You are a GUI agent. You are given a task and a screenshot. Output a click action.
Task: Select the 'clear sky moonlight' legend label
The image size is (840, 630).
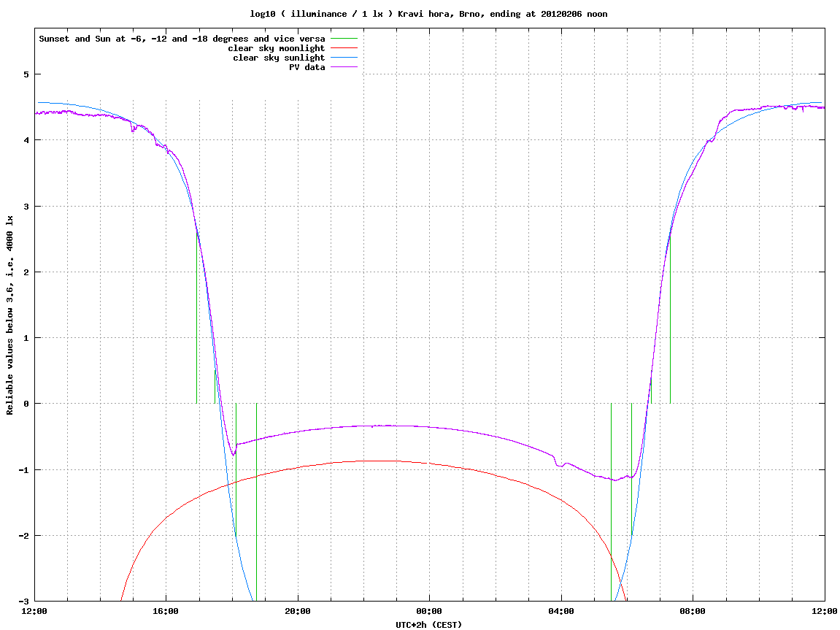277,48
